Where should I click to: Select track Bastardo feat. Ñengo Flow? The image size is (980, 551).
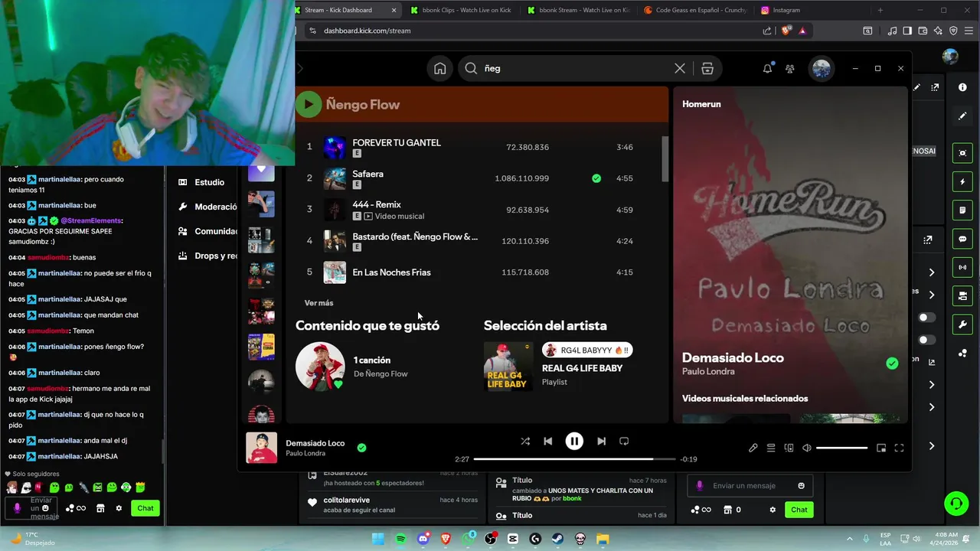tap(415, 236)
